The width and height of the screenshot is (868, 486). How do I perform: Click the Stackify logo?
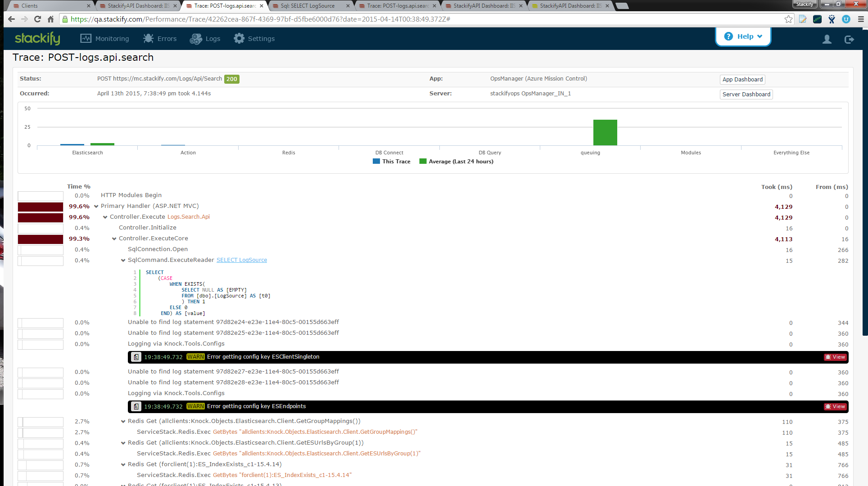[x=37, y=38]
